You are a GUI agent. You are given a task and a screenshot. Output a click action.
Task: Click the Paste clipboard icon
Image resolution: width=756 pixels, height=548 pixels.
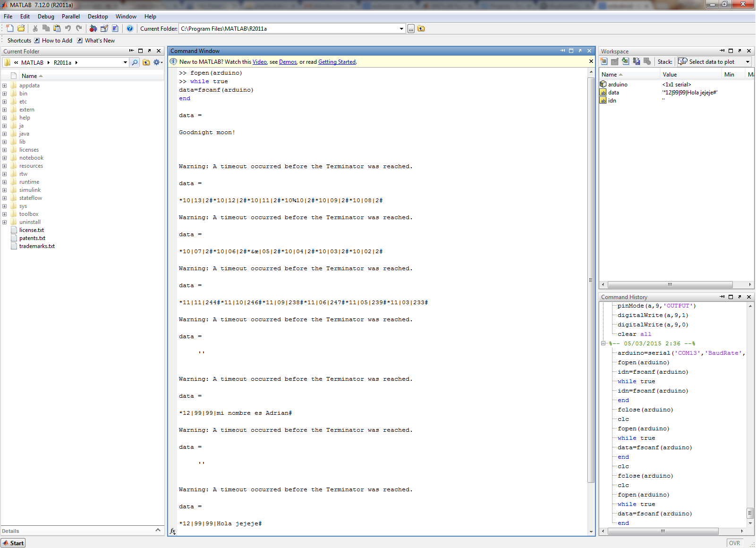point(57,28)
